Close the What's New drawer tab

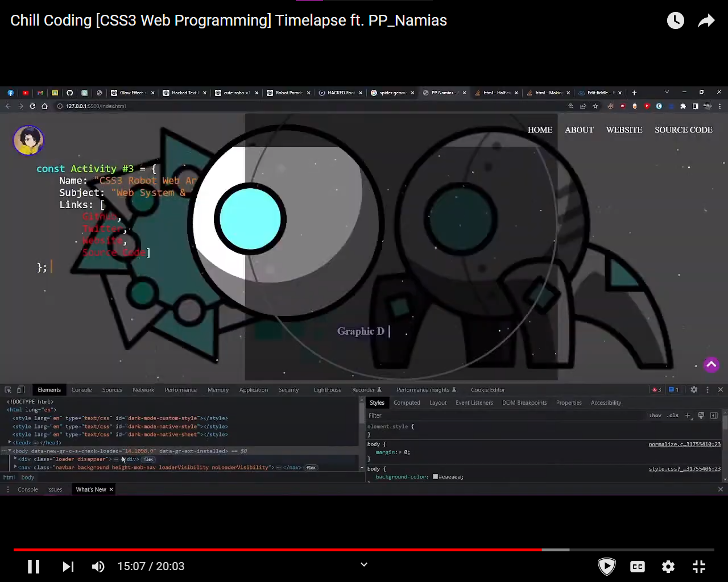[111, 489]
